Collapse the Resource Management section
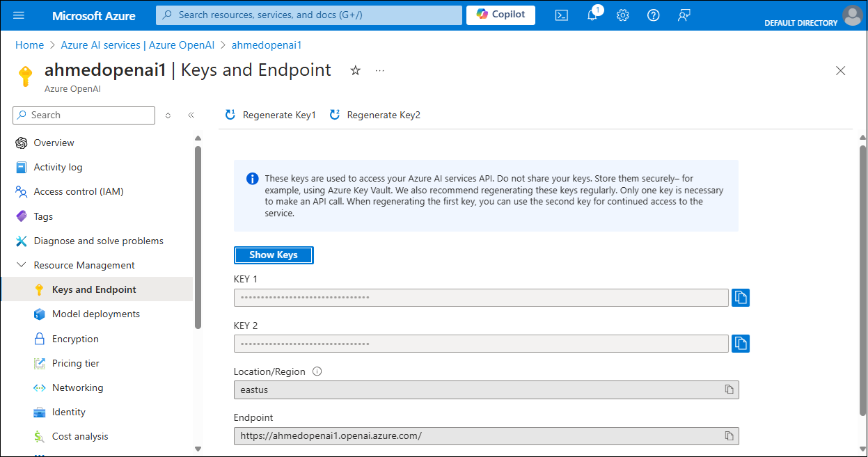This screenshot has height=457, width=868. click(22, 265)
